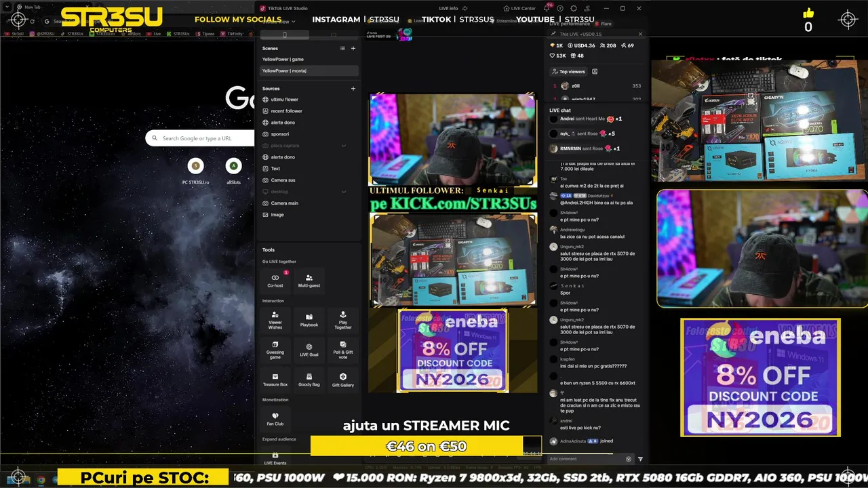This screenshot has height=488, width=868.
Task: Click the krapfen chat username
Action: tap(568, 359)
